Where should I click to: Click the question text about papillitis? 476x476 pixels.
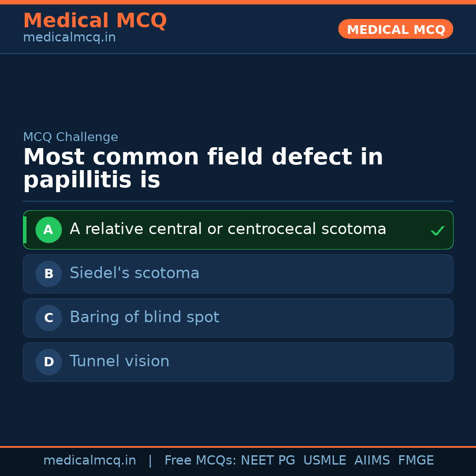tap(203, 168)
